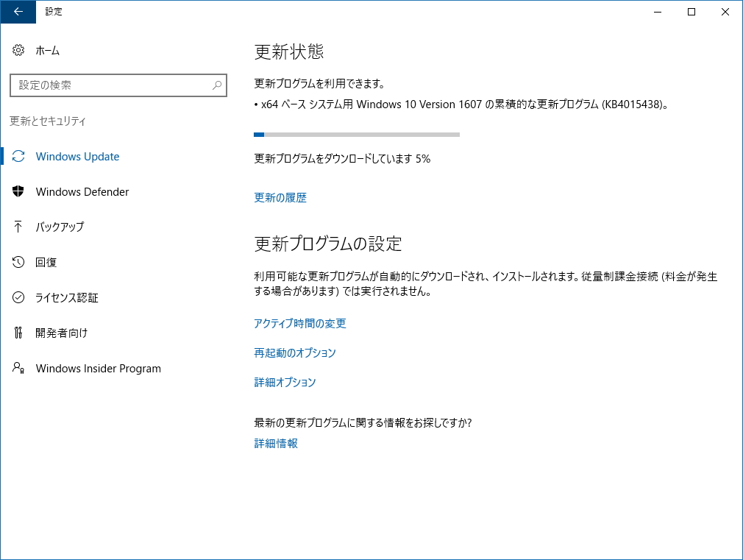This screenshot has height=560, width=743.
Task: Open 再起動のオプション
Action: point(295,352)
